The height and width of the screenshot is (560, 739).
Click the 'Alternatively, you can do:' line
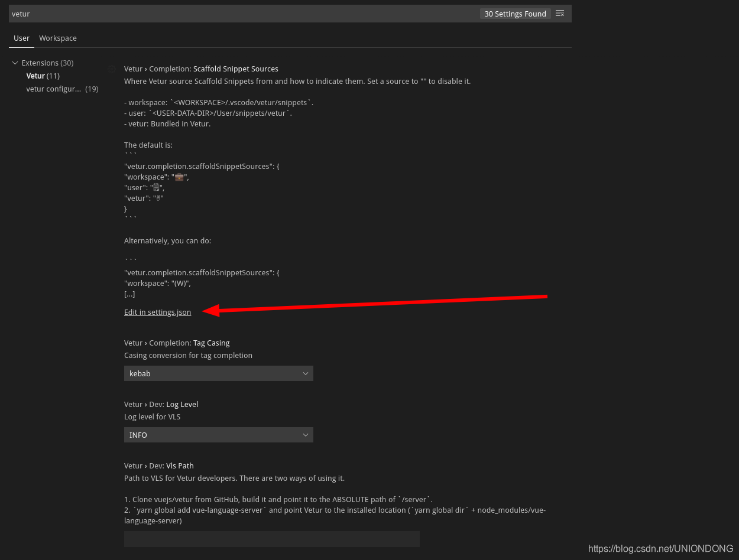pyautogui.click(x=167, y=240)
